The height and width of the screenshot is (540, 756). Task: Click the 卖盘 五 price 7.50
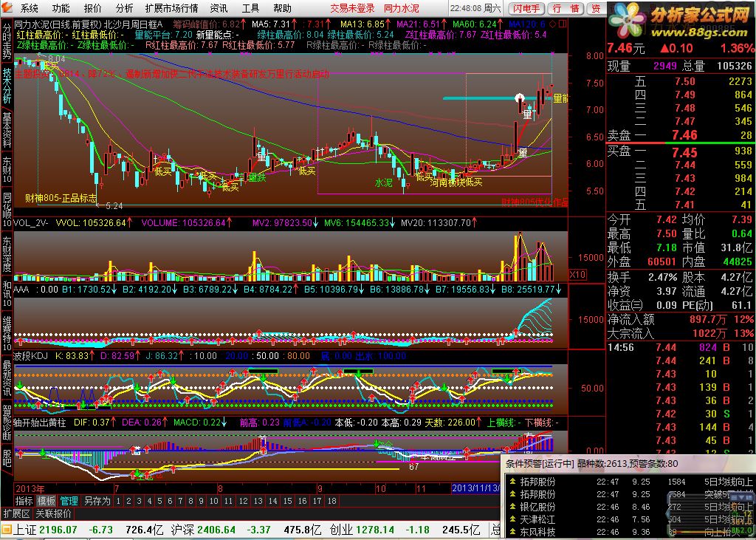[684, 81]
